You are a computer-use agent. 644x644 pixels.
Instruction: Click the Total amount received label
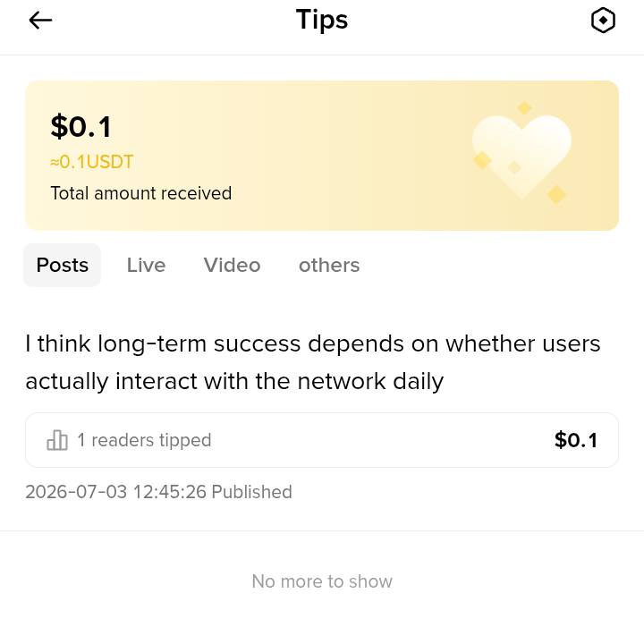click(x=141, y=193)
